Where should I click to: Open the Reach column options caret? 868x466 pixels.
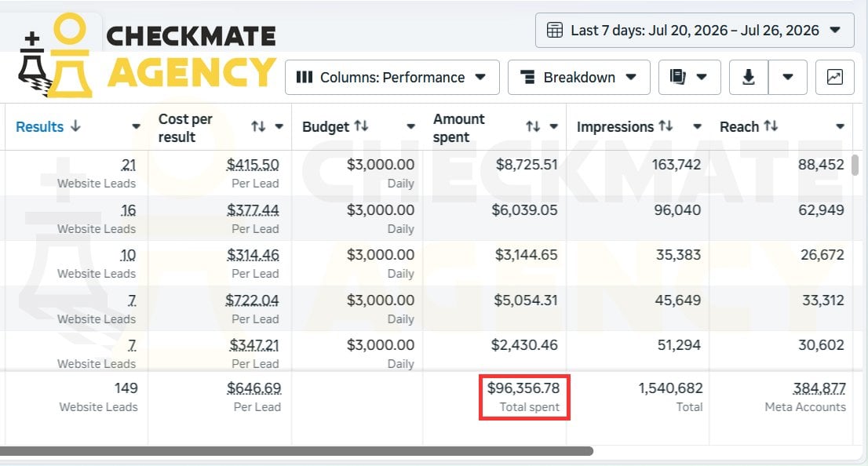coord(840,127)
